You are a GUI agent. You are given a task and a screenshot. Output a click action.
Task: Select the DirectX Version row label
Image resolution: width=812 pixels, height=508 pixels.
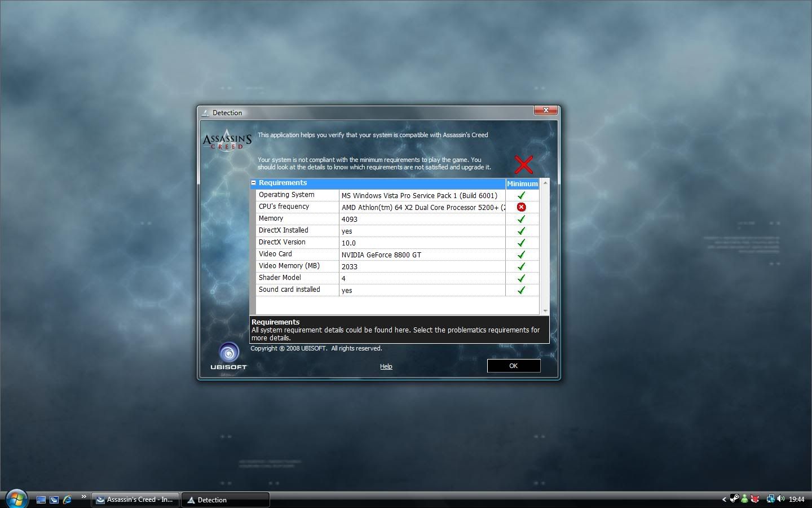pos(282,242)
